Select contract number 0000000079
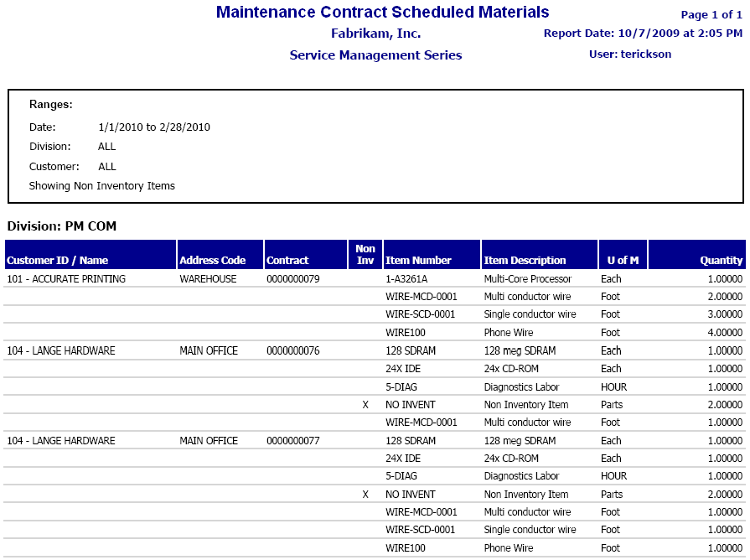This screenshot has width=750, height=560. [292, 279]
